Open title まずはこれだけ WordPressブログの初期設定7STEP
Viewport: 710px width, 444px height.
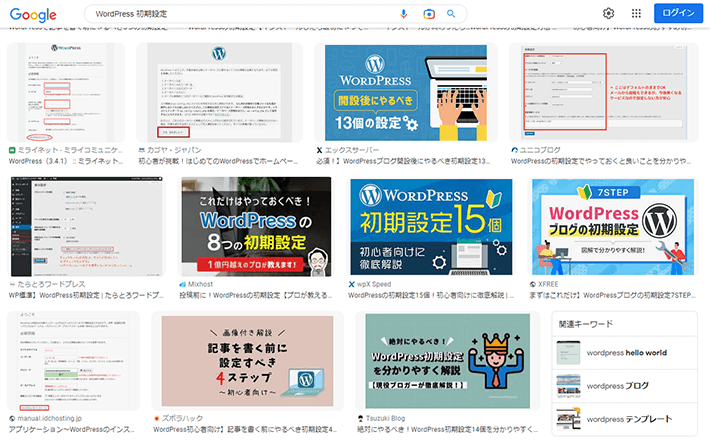(613, 295)
